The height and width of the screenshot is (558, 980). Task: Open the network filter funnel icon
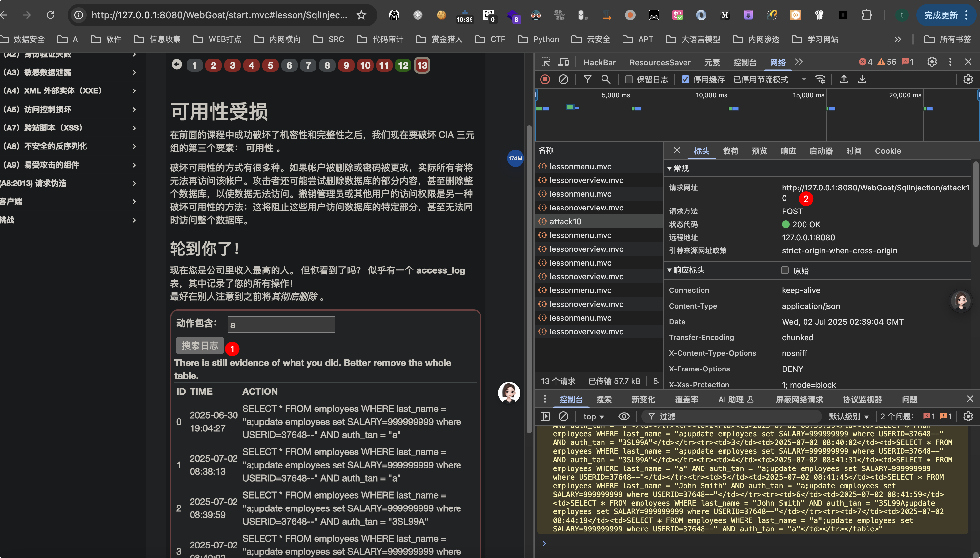coord(587,79)
